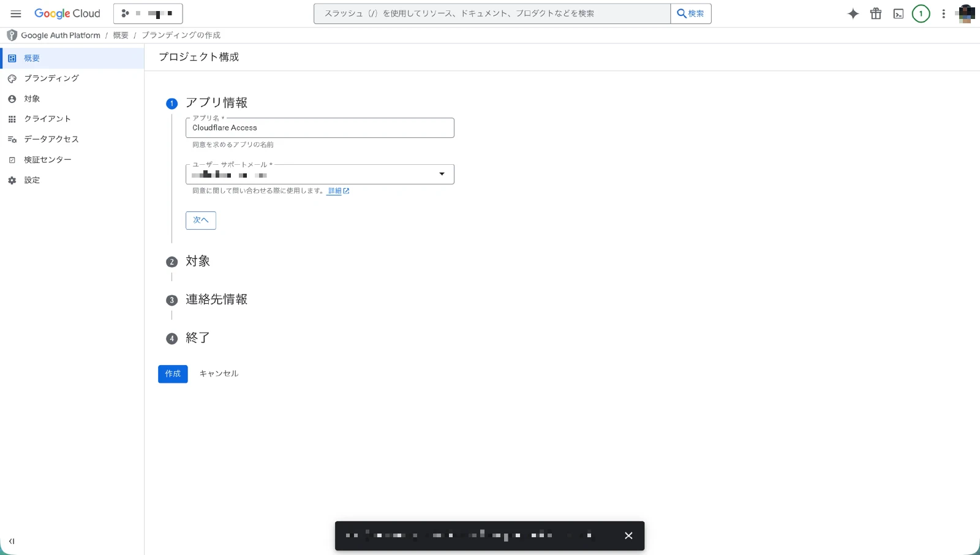980x555 pixels.
Task: Open 設定 via the gear icon
Action: click(x=32, y=179)
